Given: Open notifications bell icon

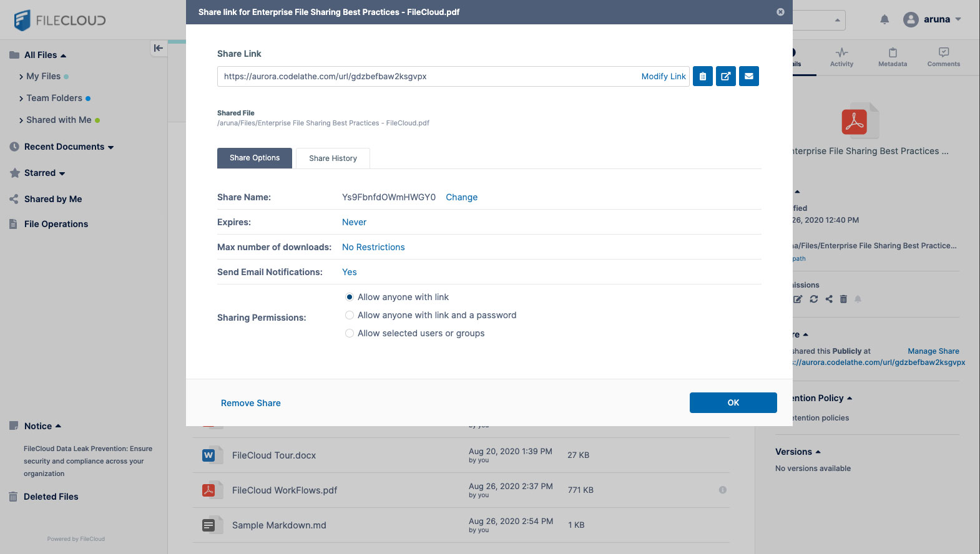Looking at the screenshot, I should (x=884, y=19).
